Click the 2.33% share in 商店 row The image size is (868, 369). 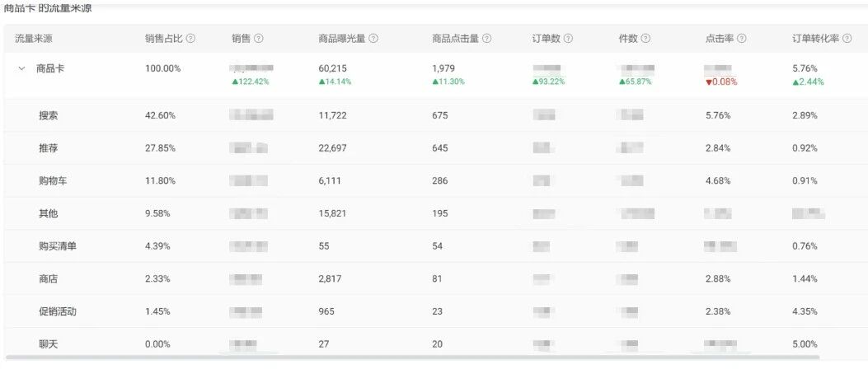tap(158, 279)
